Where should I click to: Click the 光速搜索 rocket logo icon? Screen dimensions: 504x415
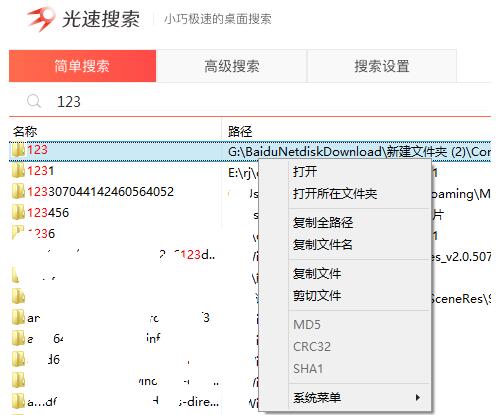[41, 19]
